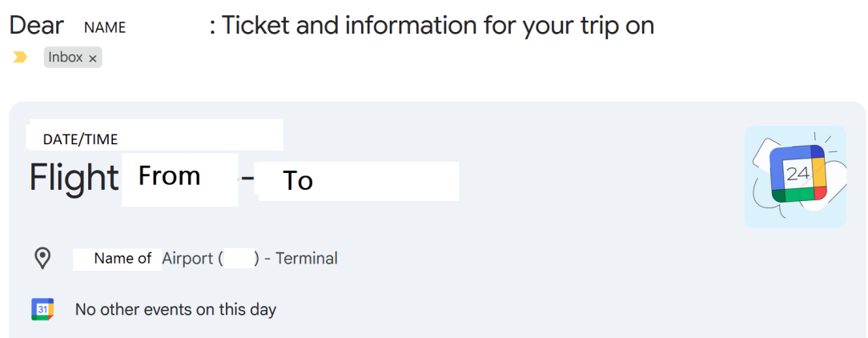Remove the Inbox label with its x
The image size is (868, 338).
pyautogui.click(x=93, y=58)
